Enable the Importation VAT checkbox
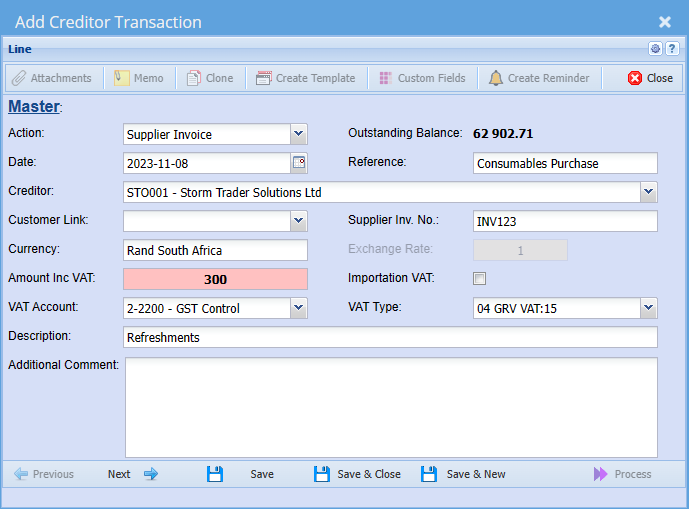The height and width of the screenshot is (509, 689). (x=479, y=279)
